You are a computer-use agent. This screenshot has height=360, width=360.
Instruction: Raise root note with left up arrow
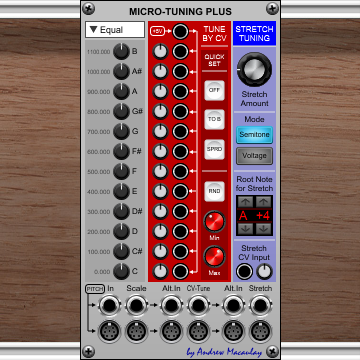tap(245, 202)
